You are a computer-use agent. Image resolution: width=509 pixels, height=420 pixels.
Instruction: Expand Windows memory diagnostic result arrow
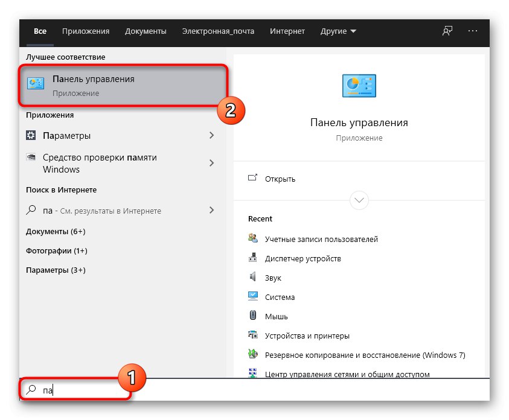click(x=211, y=163)
